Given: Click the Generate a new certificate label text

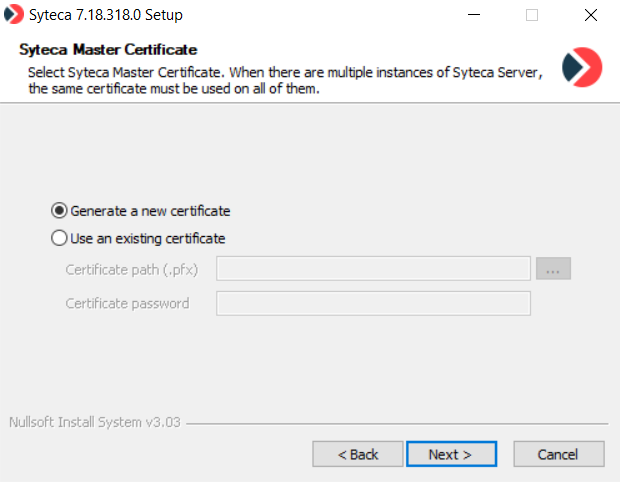Looking at the screenshot, I should click(x=150, y=211).
